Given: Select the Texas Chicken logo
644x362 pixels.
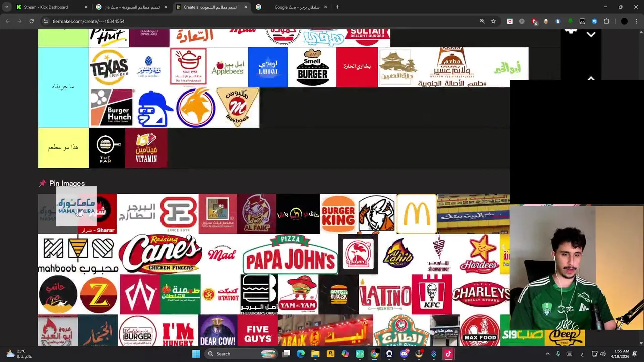Looking at the screenshot, I should point(109,67).
